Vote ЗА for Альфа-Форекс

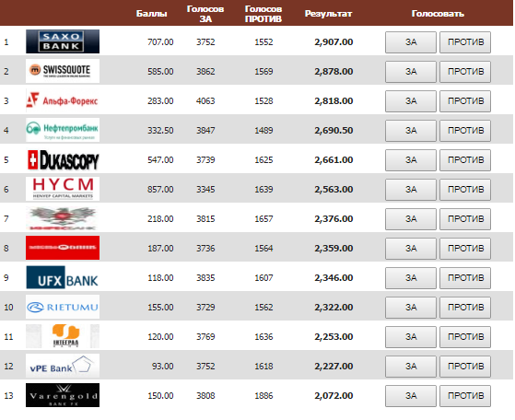(411, 101)
